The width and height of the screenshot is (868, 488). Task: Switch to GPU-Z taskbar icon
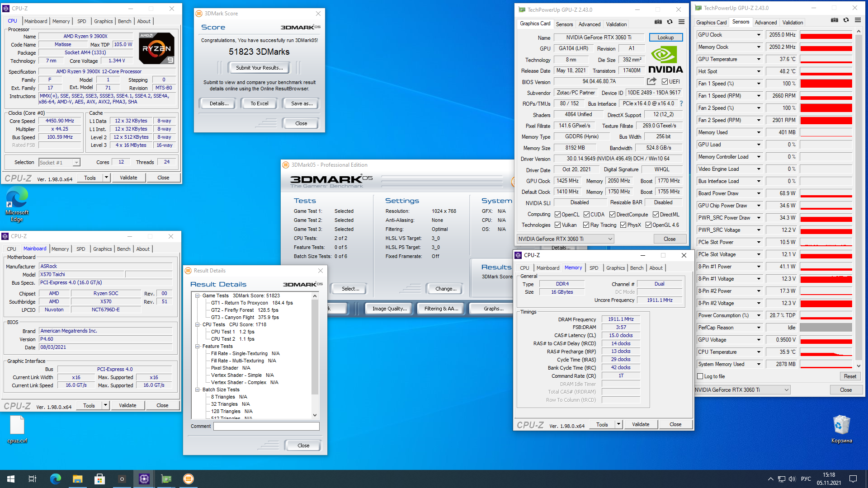coord(166,479)
